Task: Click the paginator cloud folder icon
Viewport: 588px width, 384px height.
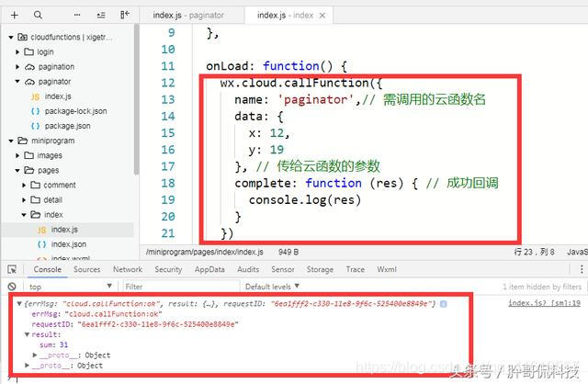Action: [30, 82]
